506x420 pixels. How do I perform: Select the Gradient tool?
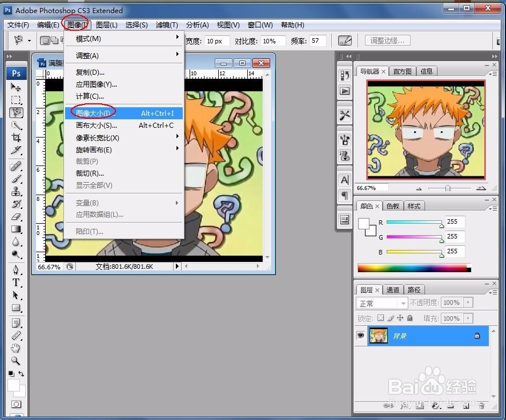[16, 229]
